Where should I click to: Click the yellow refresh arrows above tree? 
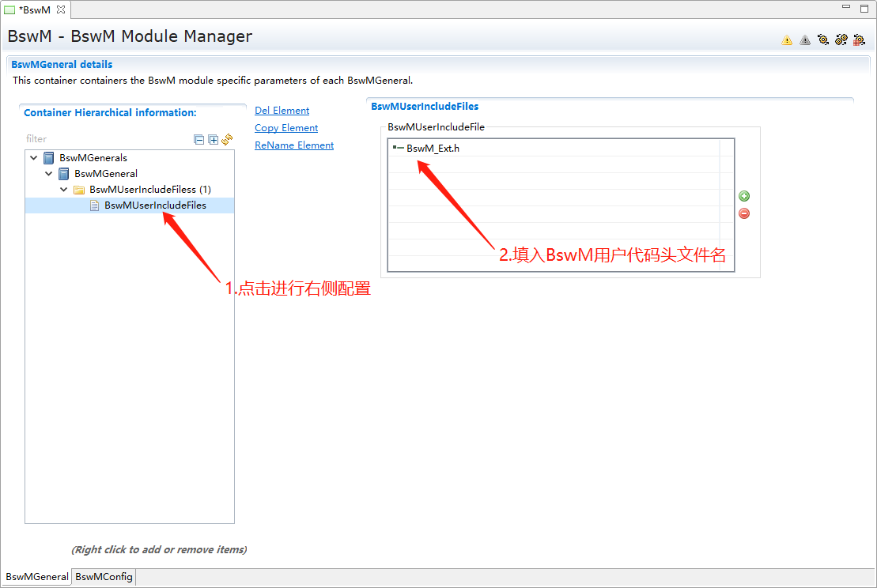pyautogui.click(x=227, y=139)
